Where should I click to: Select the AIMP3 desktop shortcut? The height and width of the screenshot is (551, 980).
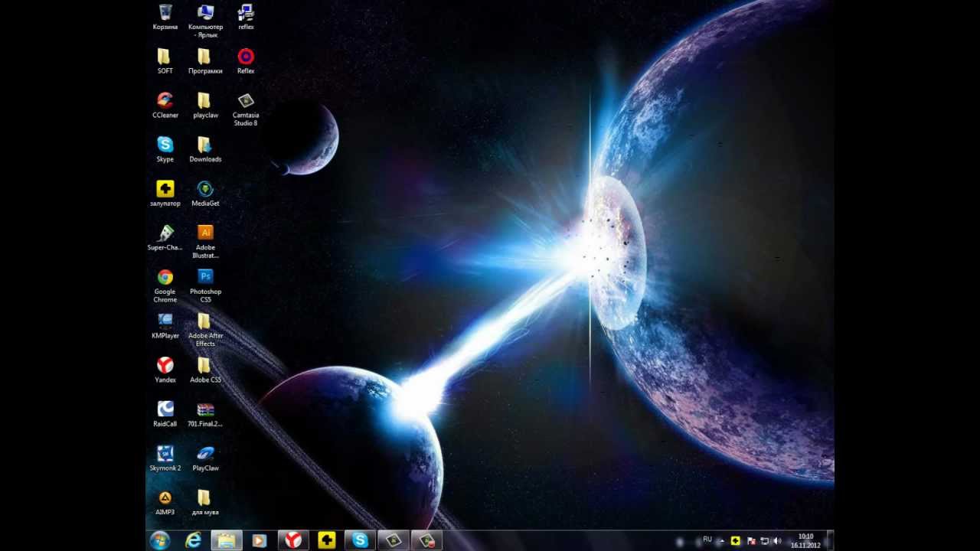pyautogui.click(x=165, y=503)
